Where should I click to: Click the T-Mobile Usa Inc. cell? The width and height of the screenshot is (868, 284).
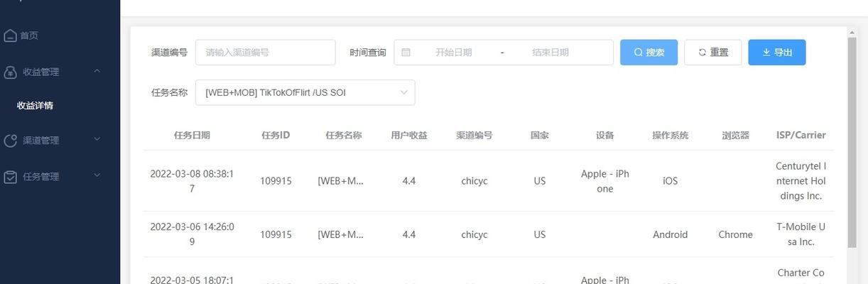(x=801, y=234)
